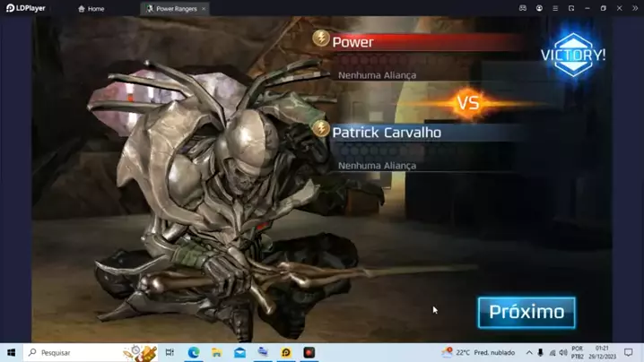Image resolution: width=644 pixels, height=362 pixels.
Task: Click the lightning coin icon beside Power
Action: (x=321, y=39)
